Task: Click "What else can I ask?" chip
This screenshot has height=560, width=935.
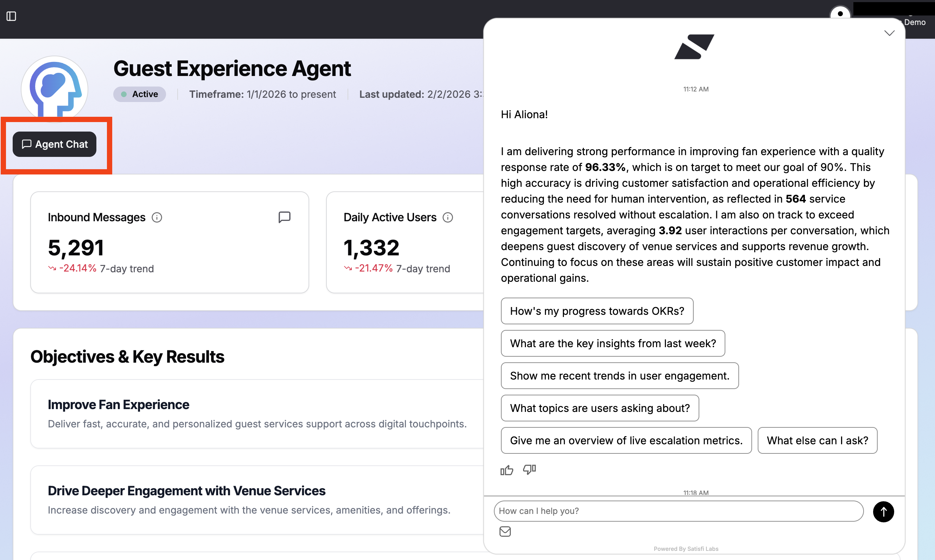Action: (x=817, y=440)
